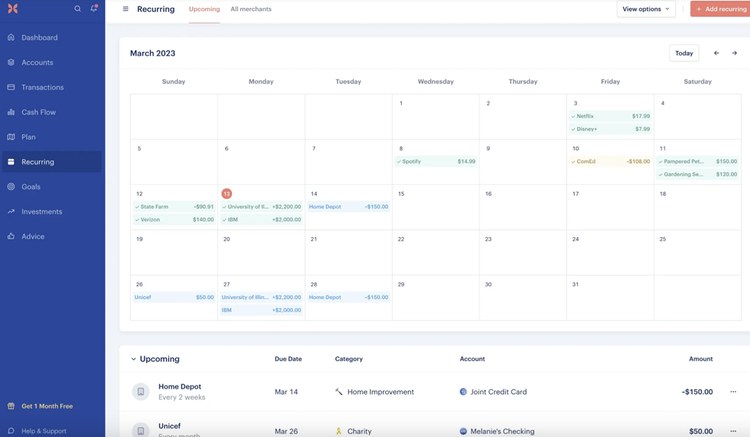Open more options for Home Depot row
Screen dimensions: 750x437
point(733,392)
